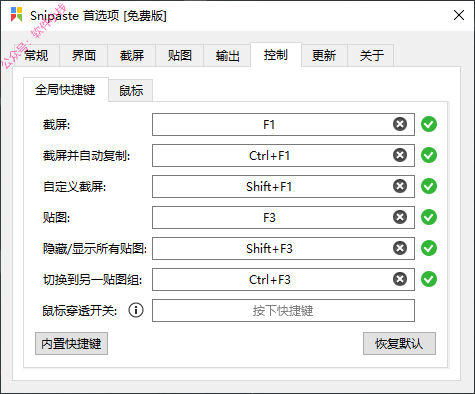Click green check status next to Shift+F1
The height and width of the screenshot is (394, 475).
pos(429,186)
